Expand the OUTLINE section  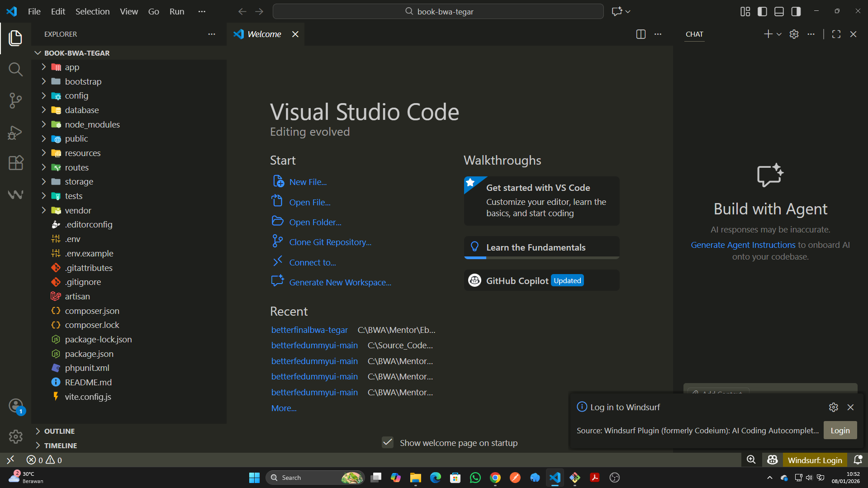click(x=59, y=431)
